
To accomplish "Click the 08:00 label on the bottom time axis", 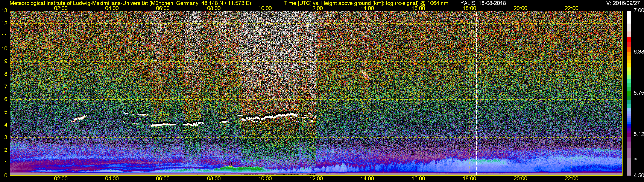I will click(214, 179).
